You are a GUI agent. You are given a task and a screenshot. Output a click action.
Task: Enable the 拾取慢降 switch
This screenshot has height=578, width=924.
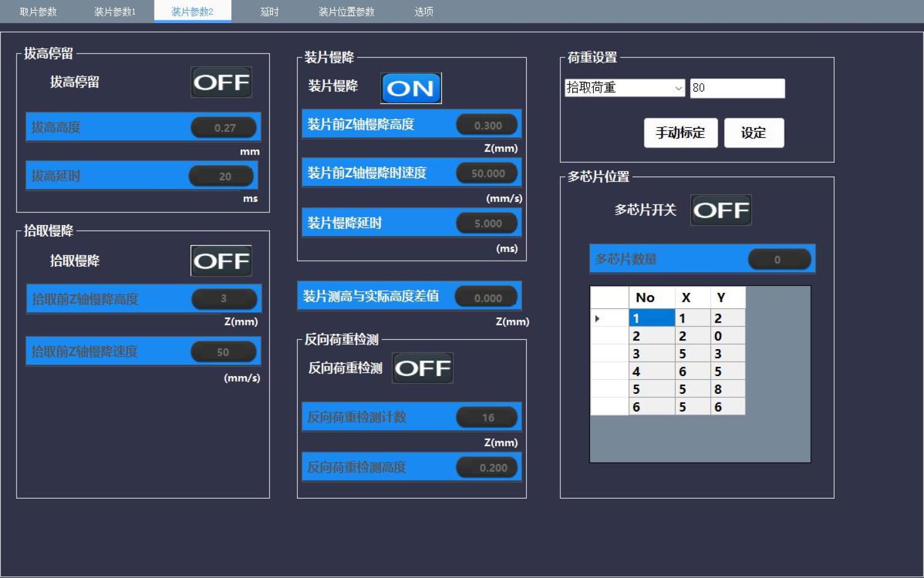pyautogui.click(x=221, y=261)
